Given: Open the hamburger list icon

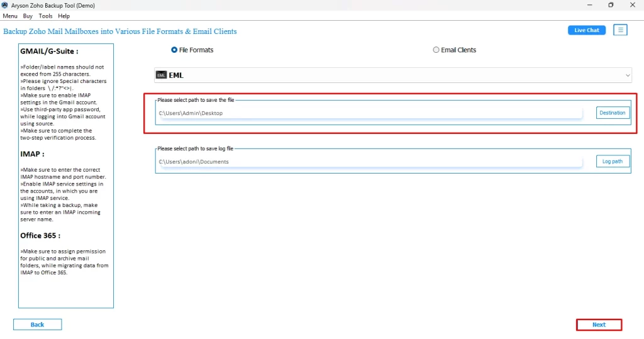Looking at the screenshot, I should [x=620, y=30].
